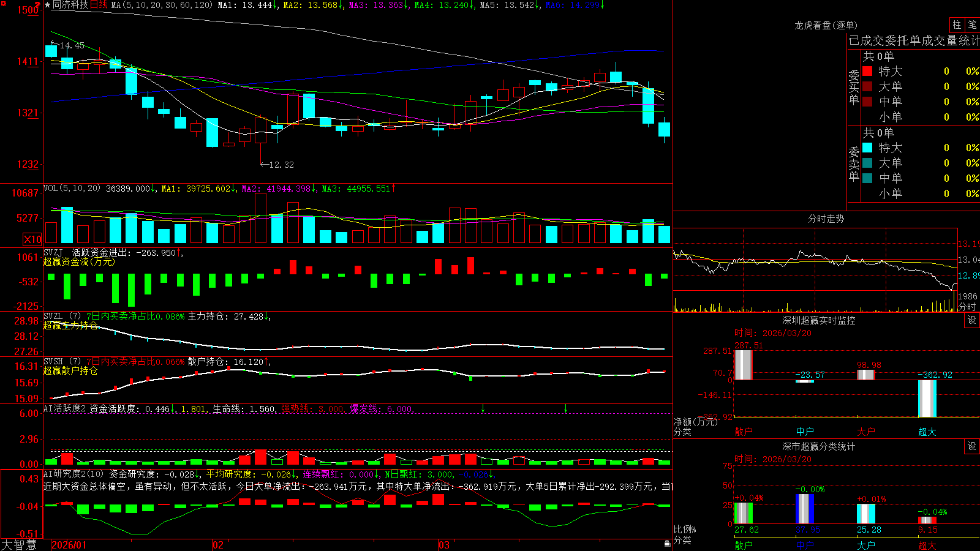The width and height of the screenshot is (980, 551).
Task: Click the cyan 特大 sell-order swatch
Action: (867, 148)
